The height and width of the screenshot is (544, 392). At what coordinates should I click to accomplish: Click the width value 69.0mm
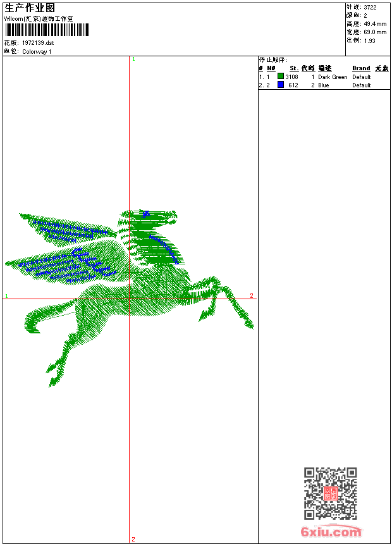coord(375,32)
